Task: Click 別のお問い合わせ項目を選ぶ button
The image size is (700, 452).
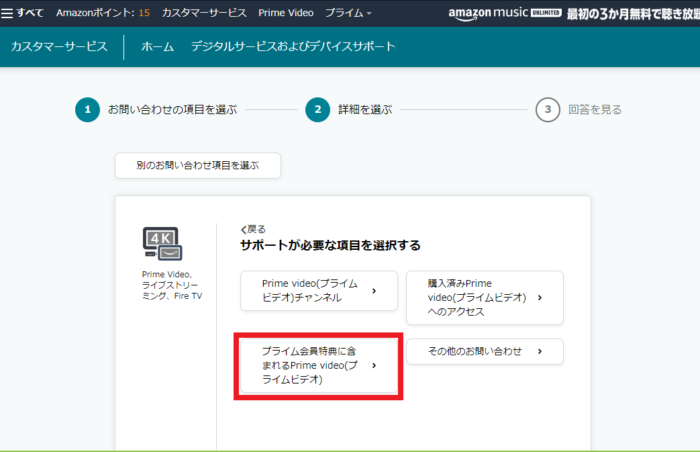Action: 198,165
